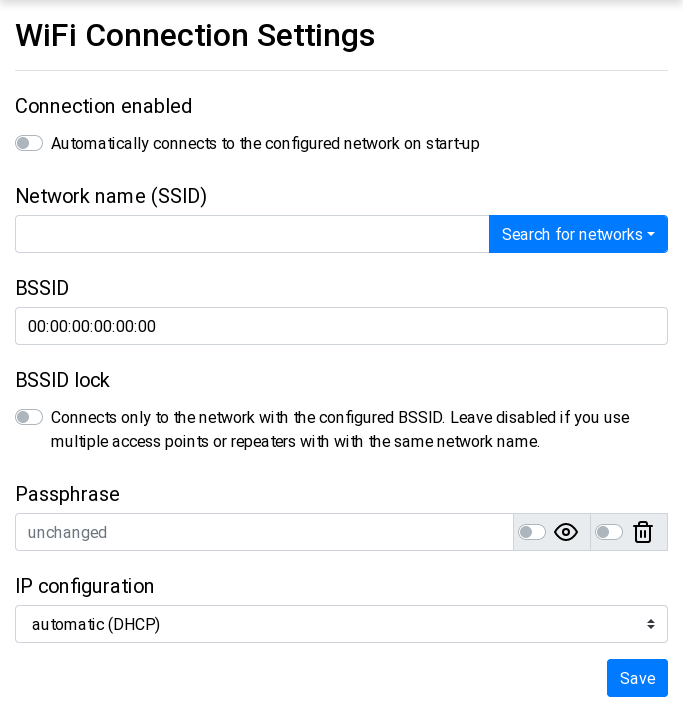Viewport: 683px width, 713px height.
Task: Click the BSSID lock description text
Action: (x=340, y=429)
